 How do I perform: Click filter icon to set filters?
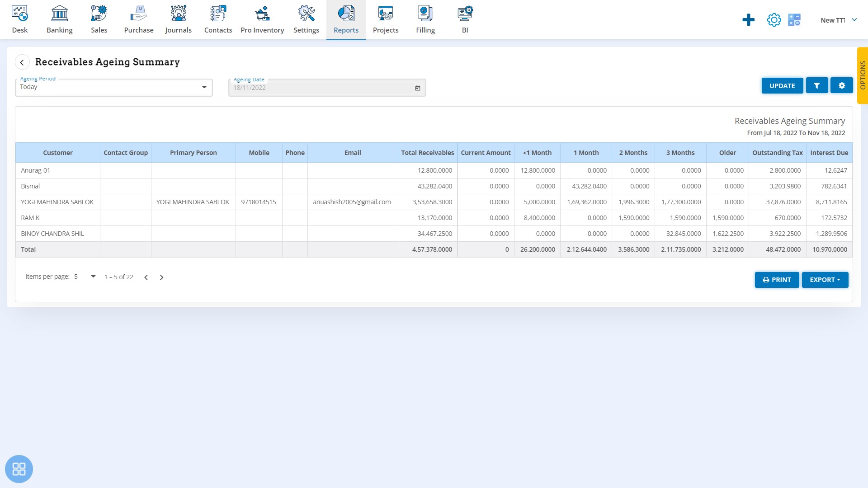tap(817, 86)
